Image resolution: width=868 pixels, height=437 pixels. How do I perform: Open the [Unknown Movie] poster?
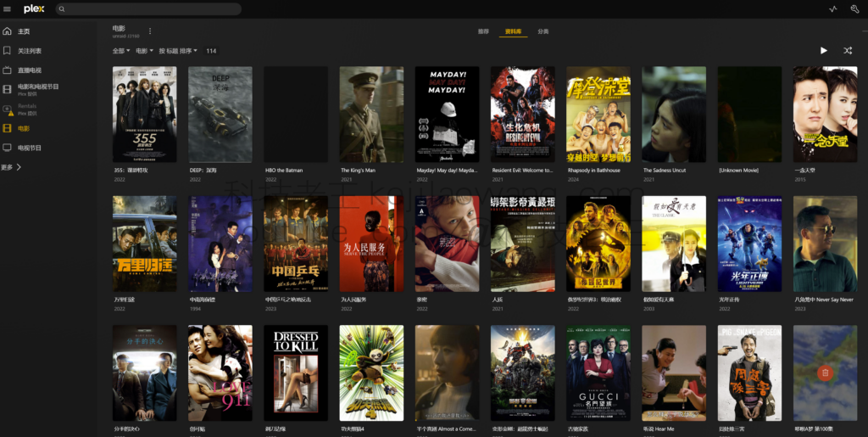point(749,115)
